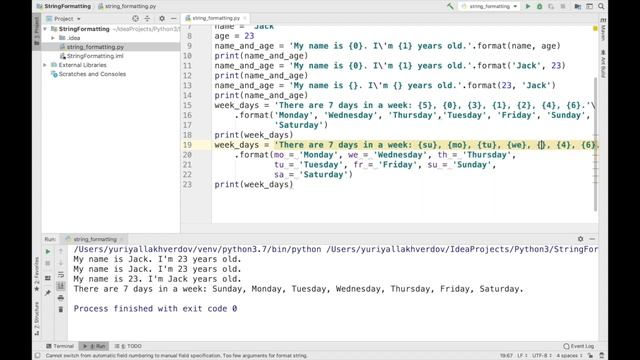Viewport: 640px width, 360px height.
Task: Hide Run panel with minus icon
Action: tap(592, 239)
